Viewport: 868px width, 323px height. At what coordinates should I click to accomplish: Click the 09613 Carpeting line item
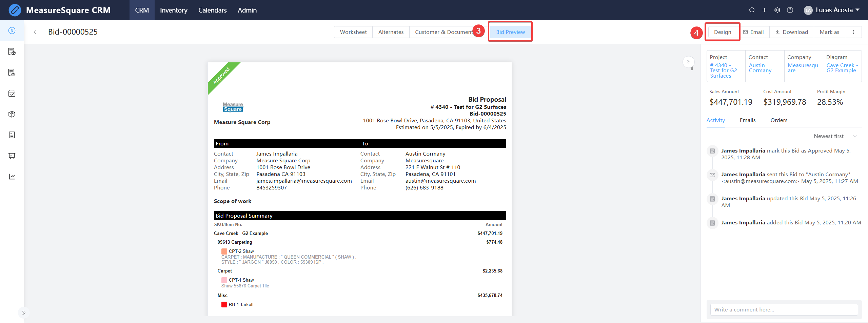point(235,242)
